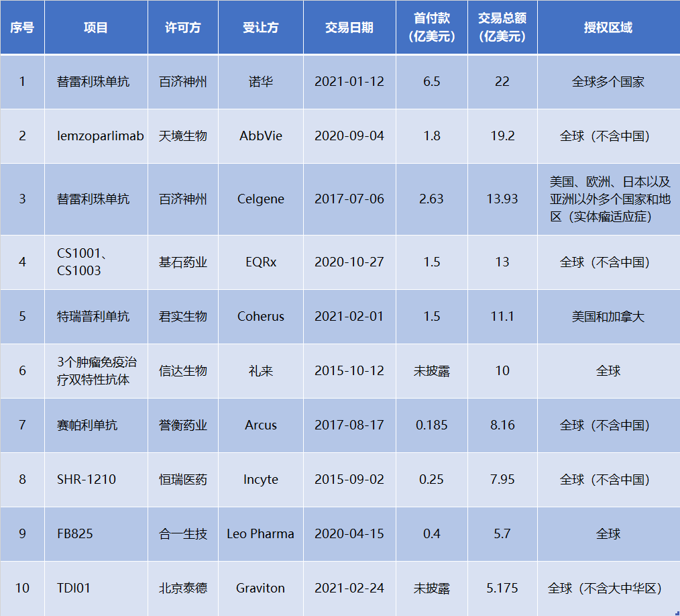
Task: Click the 交易总额 (亿美元) header
Action: (502, 28)
